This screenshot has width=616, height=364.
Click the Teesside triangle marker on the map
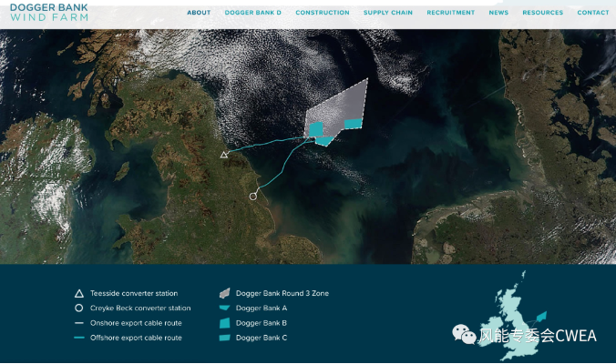(224, 155)
